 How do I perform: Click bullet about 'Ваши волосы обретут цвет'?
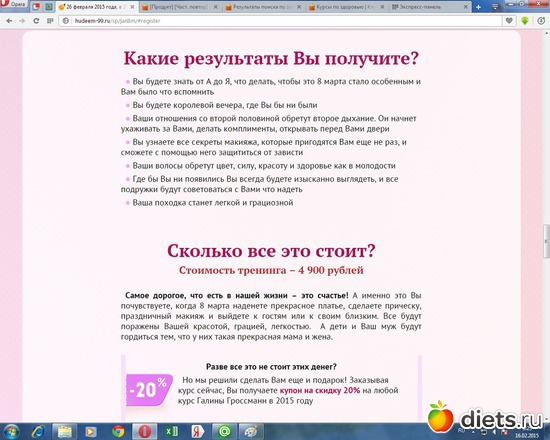264,166
